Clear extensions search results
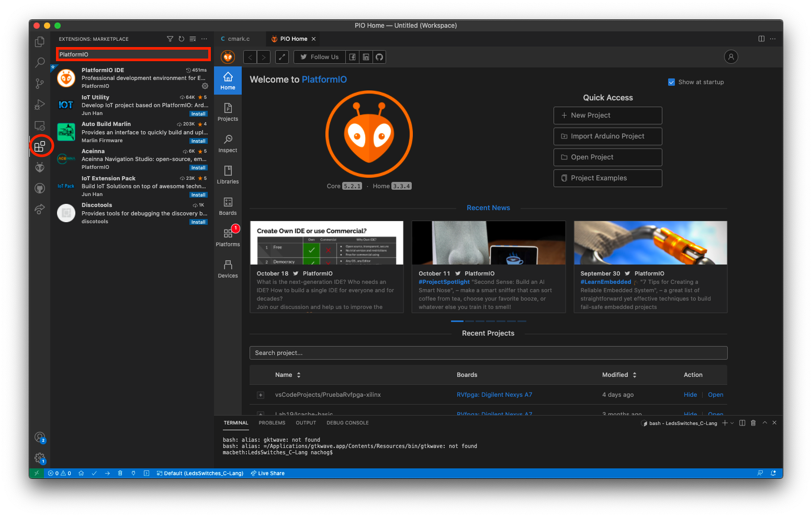 (x=193, y=39)
